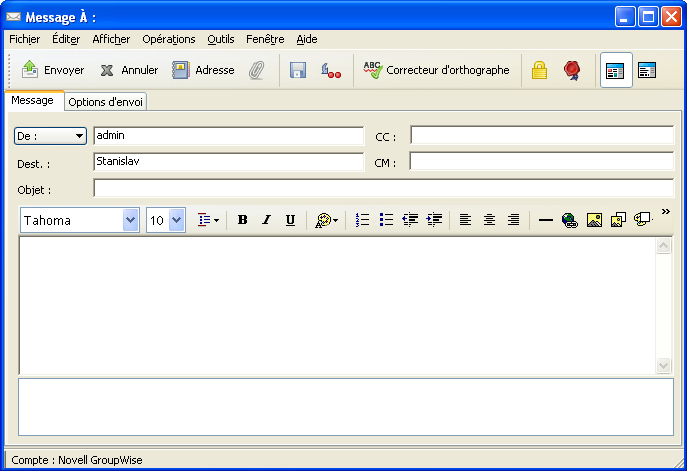Insert a horizontal line
The height and width of the screenshot is (471, 687).
(x=545, y=220)
